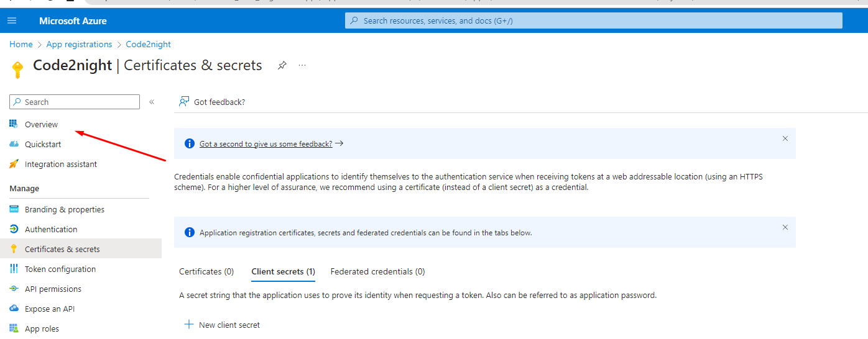Open Branding & properties menu item

pyautogui.click(x=65, y=209)
